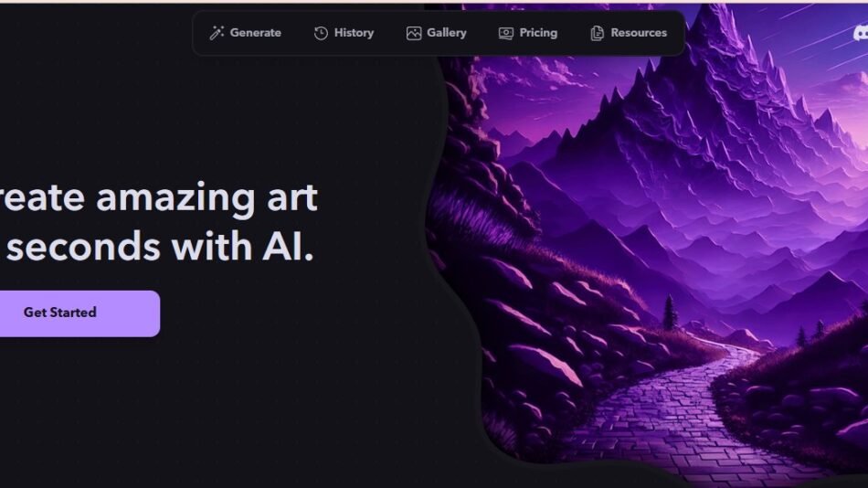View the Pricing navigation label
868x488 pixels.
pos(538,33)
